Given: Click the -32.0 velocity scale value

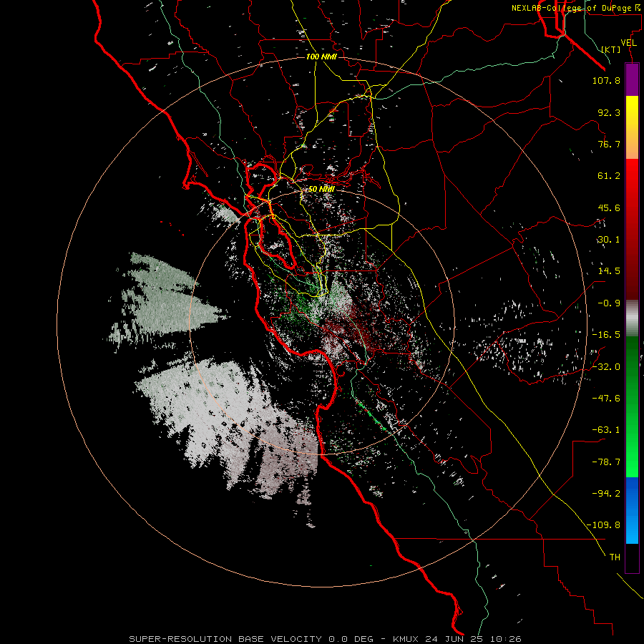Looking at the screenshot, I should (x=606, y=366).
